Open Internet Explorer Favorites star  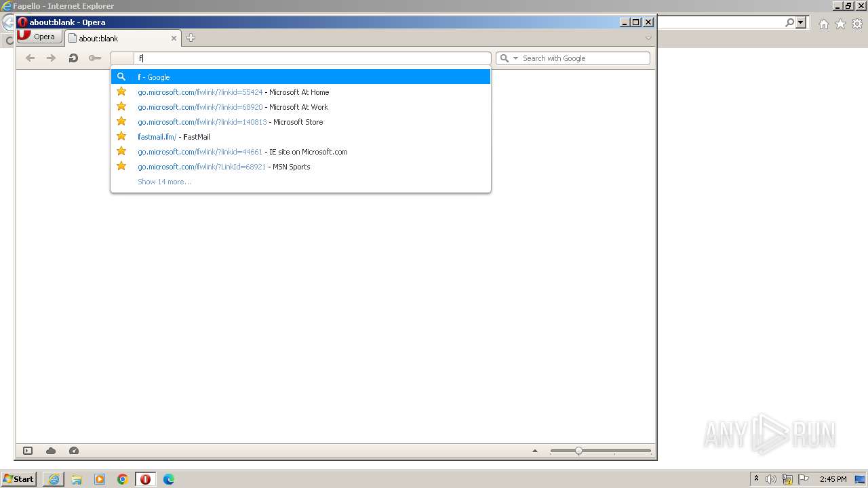(x=840, y=24)
